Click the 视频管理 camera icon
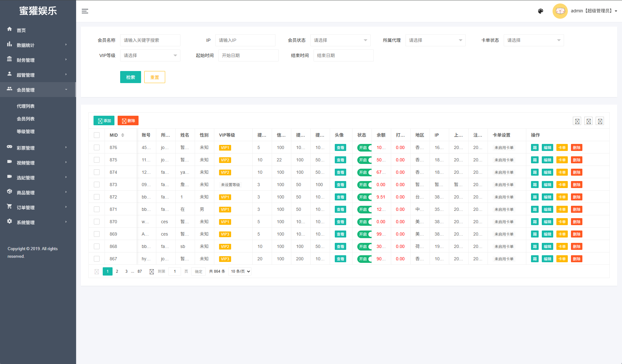Viewport: 622px width, 364px height. click(x=10, y=162)
